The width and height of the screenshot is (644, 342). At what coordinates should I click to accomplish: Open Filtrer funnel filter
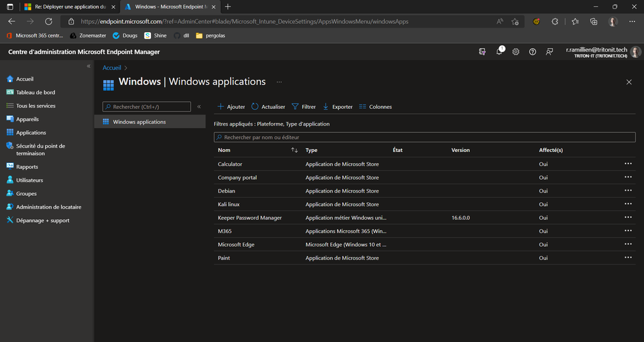(x=295, y=107)
